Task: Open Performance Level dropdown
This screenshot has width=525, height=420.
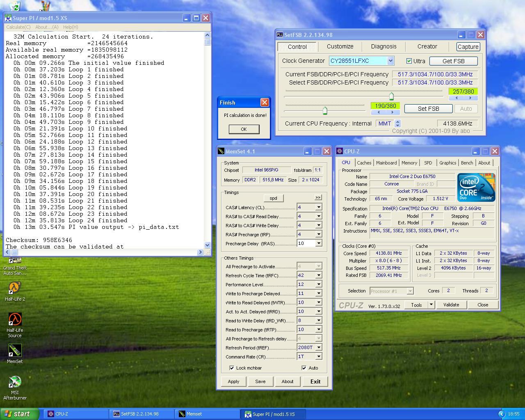Action: (318, 285)
